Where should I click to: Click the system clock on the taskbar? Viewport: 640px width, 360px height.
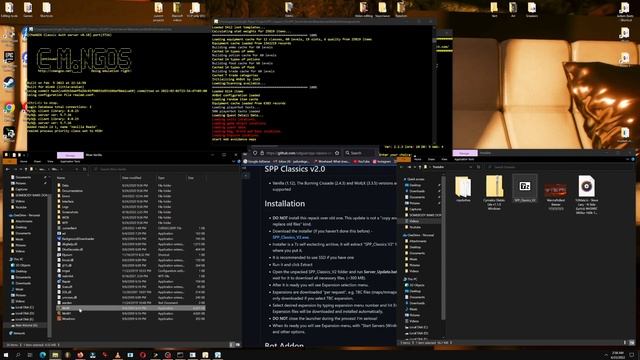point(618,355)
